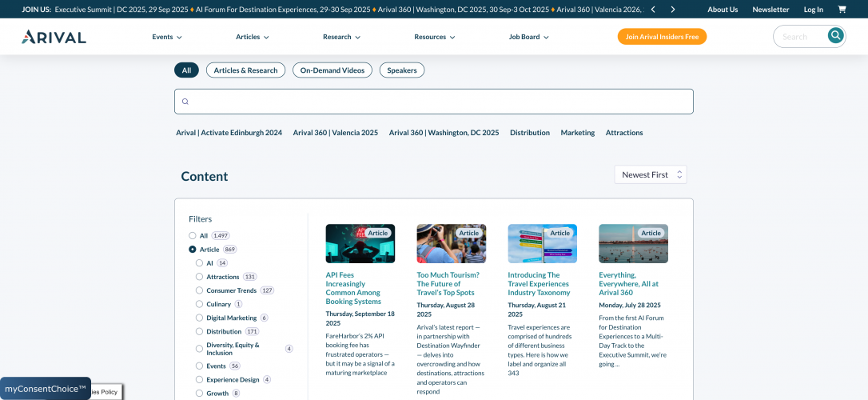The height and width of the screenshot is (400, 868).
Task: Select the Experience Design radio button
Action: (x=199, y=379)
